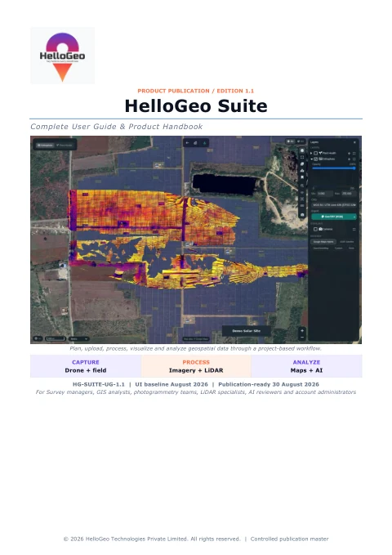This screenshot has height=555, width=392.
Task: Open the layers stack tool icon
Action: coord(302,163)
